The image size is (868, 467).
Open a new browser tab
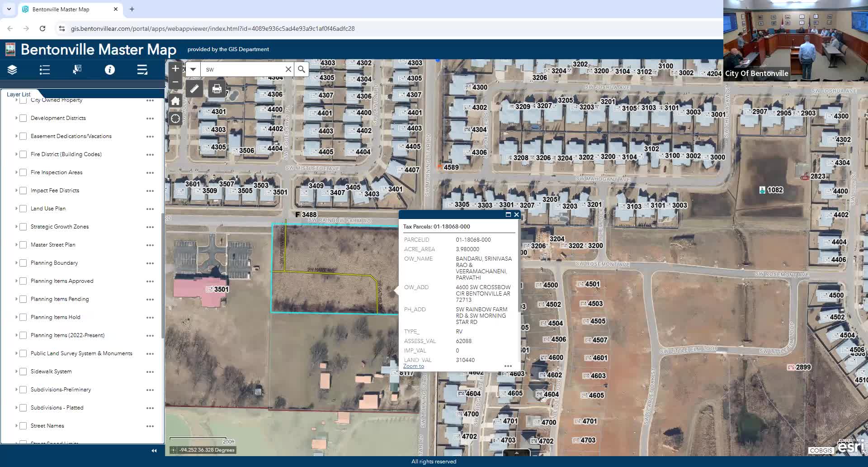pyautogui.click(x=132, y=9)
